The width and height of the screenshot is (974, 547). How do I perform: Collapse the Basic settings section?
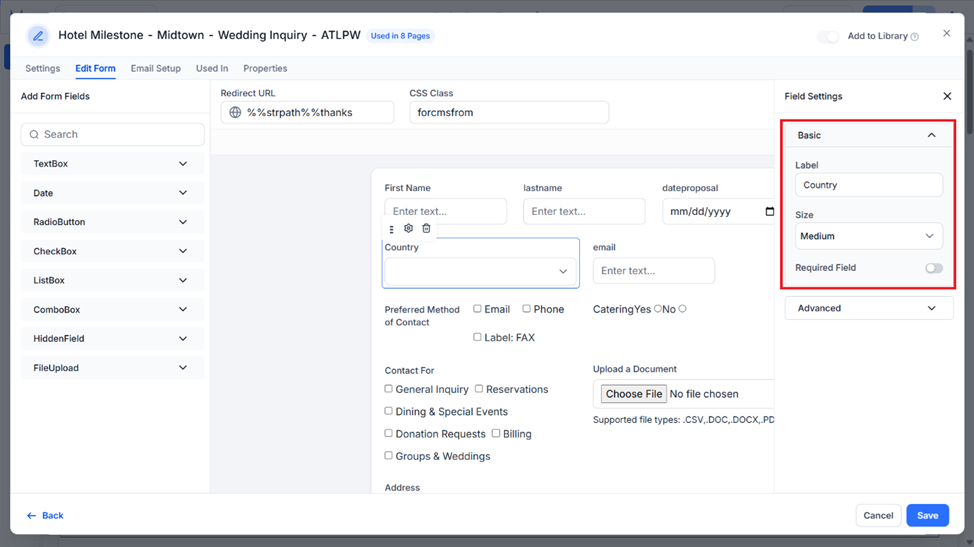868,135
